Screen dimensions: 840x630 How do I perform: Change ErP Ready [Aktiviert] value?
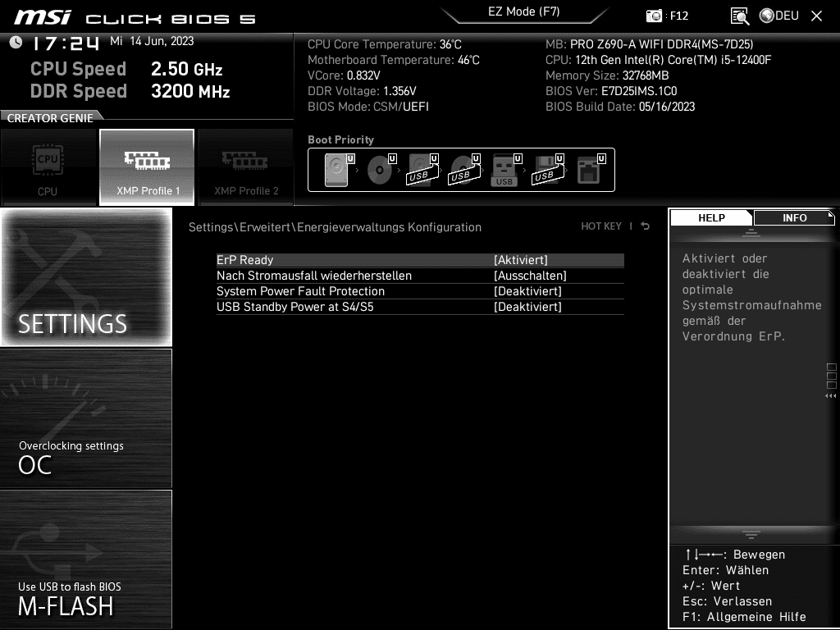point(521,260)
